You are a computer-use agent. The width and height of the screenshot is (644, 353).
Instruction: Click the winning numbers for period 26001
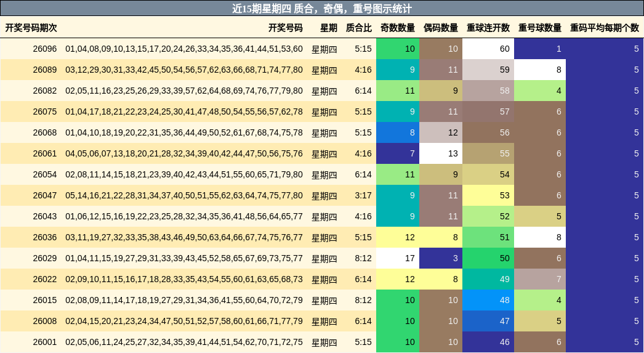(184, 343)
